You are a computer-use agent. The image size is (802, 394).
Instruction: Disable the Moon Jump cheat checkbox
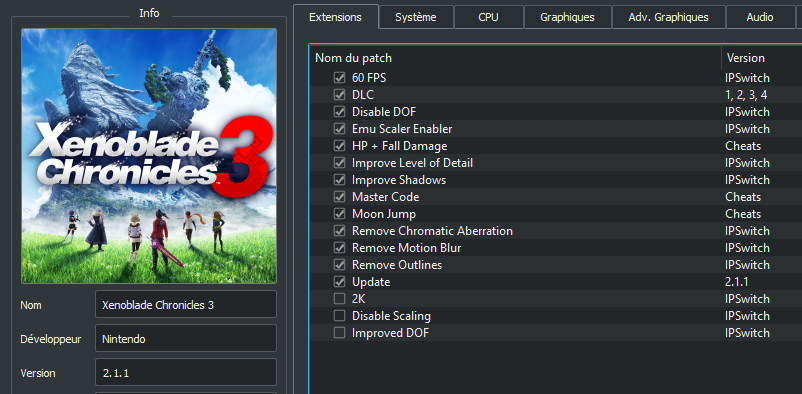click(339, 214)
